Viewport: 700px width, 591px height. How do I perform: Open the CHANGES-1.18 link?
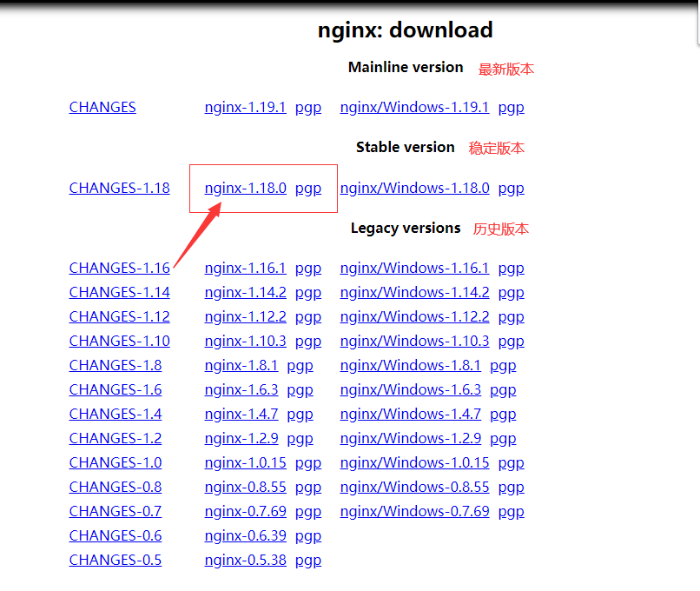[119, 188]
